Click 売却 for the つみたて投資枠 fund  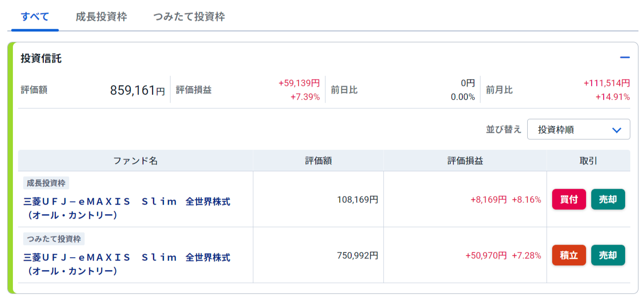click(608, 255)
